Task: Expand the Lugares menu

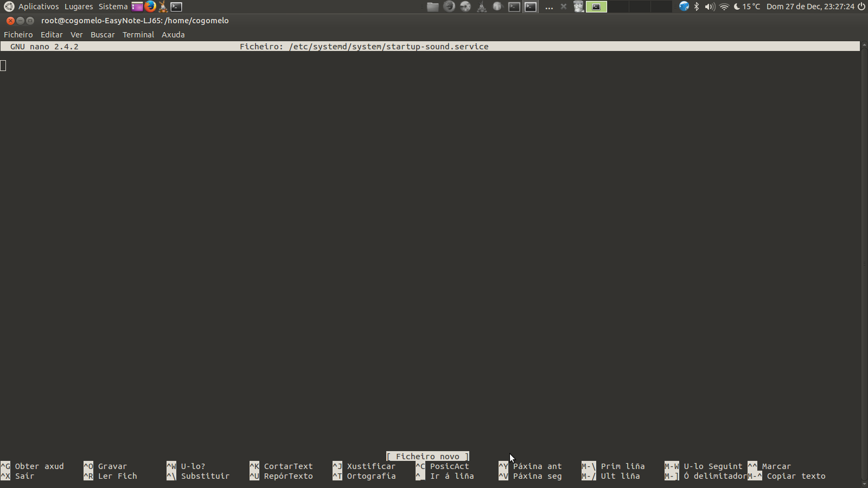Action: click(x=79, y=7)
